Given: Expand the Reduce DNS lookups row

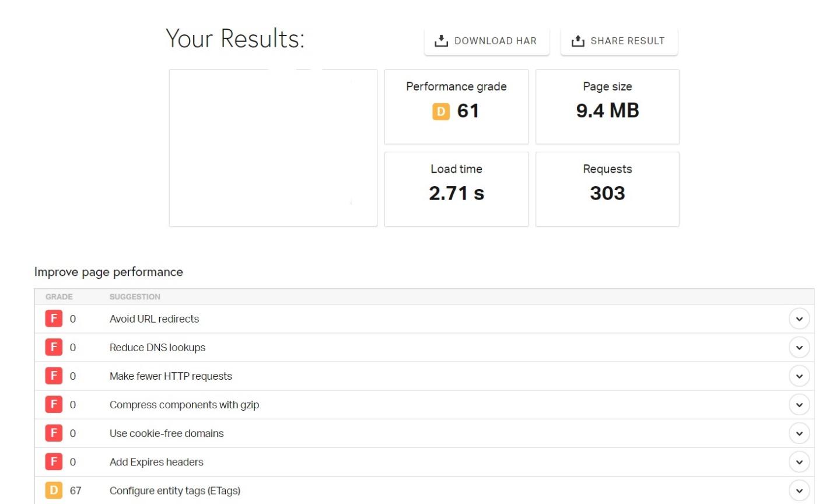Looking at the screenshot, I should pos(799,348).
